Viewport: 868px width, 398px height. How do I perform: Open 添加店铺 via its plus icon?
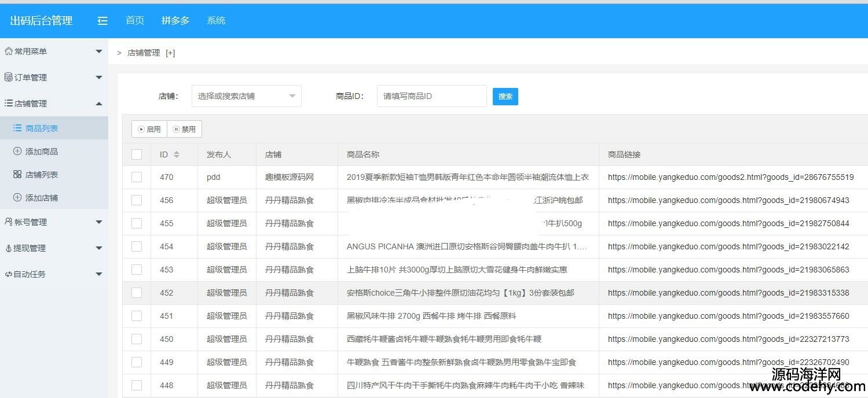[x=17, y=198]
